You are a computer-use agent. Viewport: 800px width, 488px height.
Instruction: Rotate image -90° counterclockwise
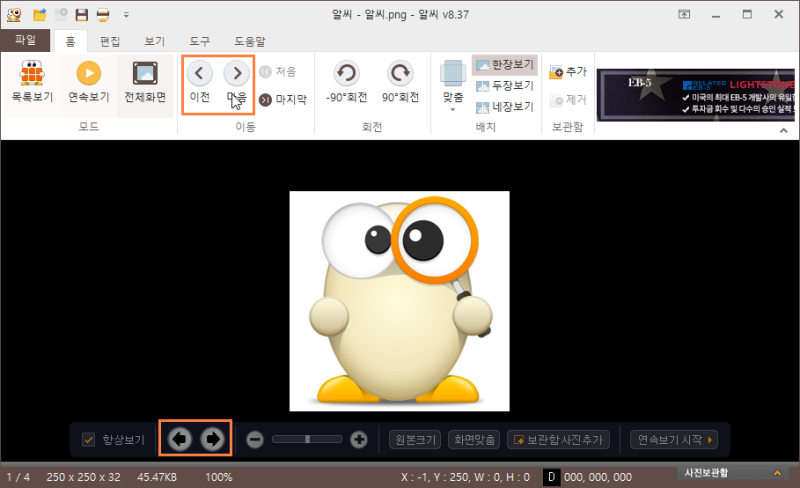(x=346, y=82)
